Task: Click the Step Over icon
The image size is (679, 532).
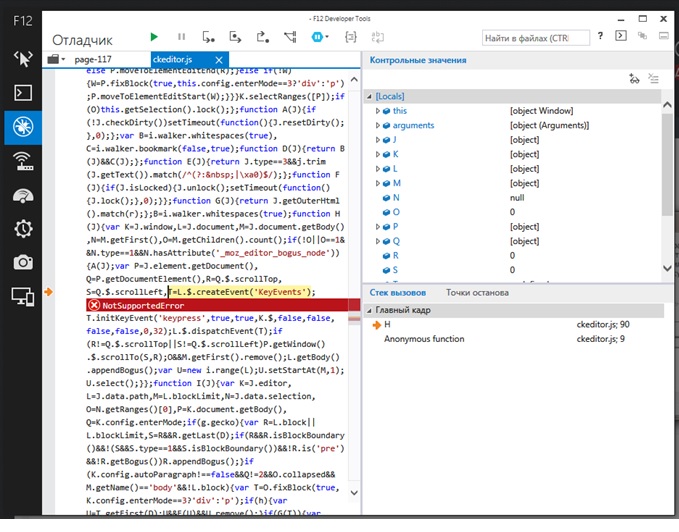Action: click(235, 37)
